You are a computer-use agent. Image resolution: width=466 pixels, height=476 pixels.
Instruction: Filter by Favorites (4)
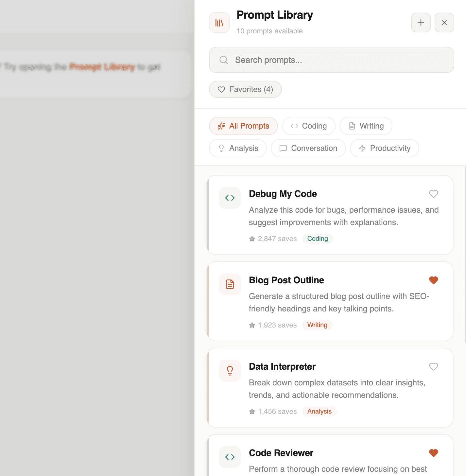pyautogui.click(x=245, y=89)
